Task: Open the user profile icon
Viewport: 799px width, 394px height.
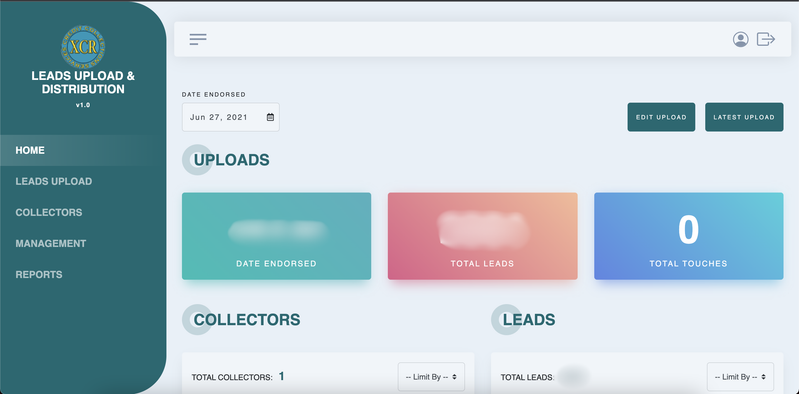Action: 740,39
